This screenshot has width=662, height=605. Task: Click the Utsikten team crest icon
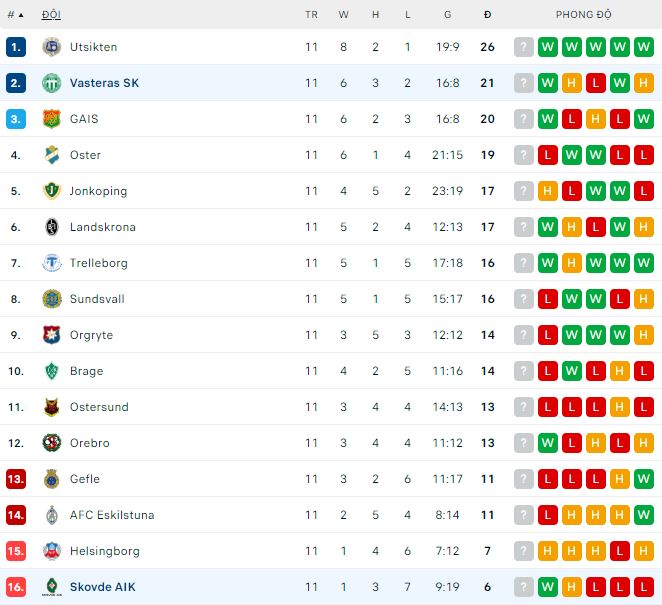[51, 47]
